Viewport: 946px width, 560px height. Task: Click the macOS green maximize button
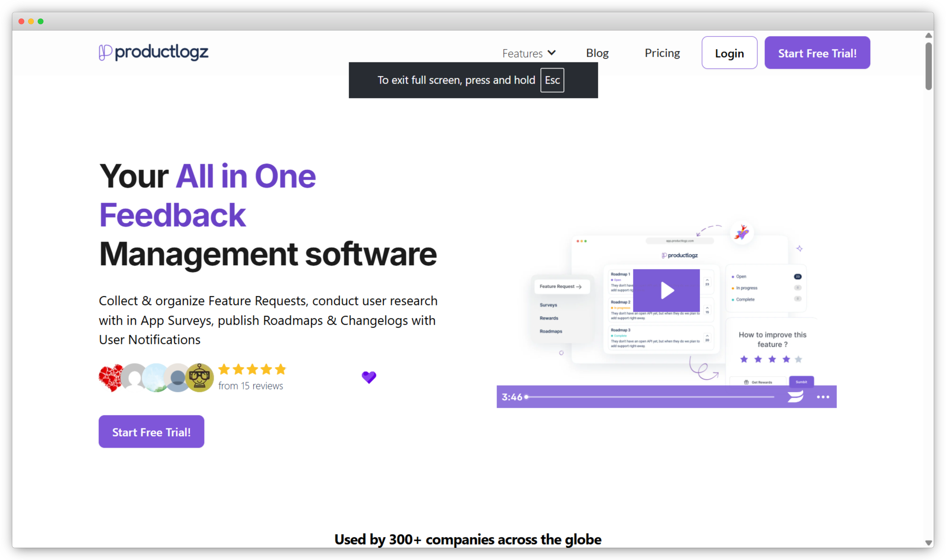[x=40, y=22]
